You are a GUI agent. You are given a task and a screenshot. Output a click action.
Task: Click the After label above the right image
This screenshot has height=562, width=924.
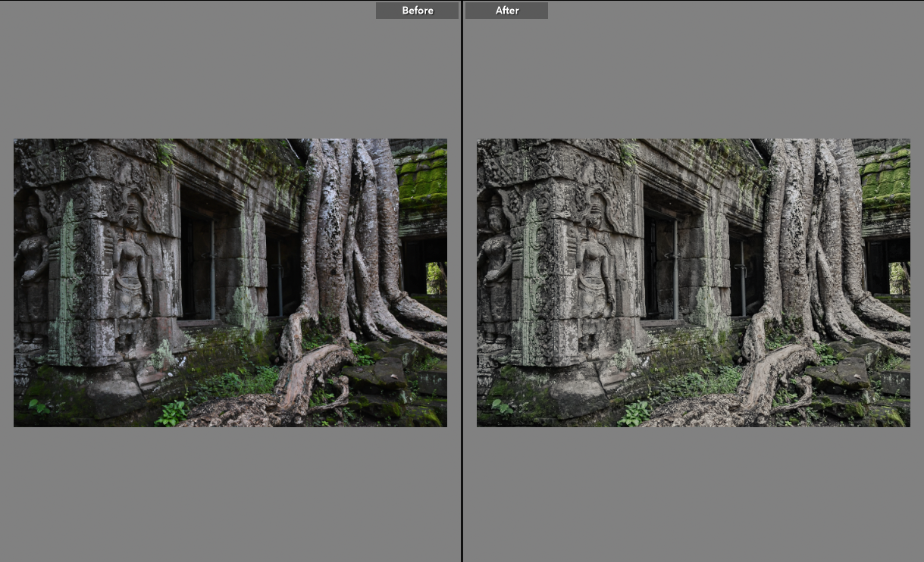[x=506, y=10]
